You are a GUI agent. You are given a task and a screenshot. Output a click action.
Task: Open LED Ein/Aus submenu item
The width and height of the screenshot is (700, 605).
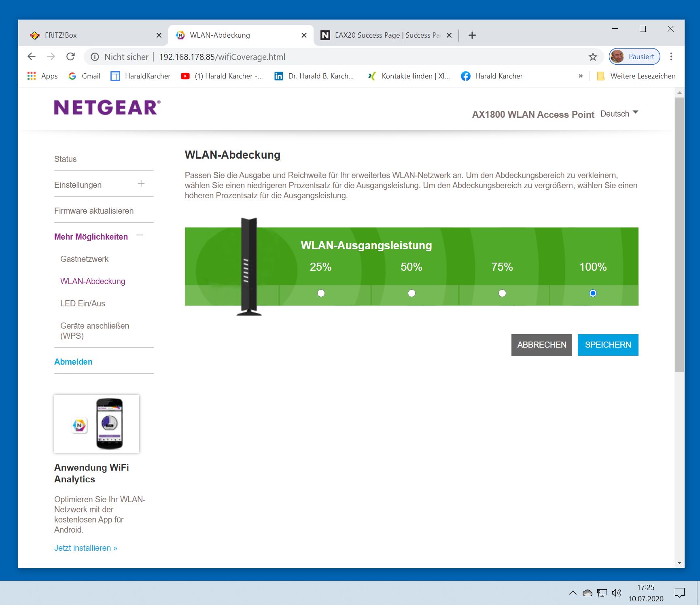[83, 304]
